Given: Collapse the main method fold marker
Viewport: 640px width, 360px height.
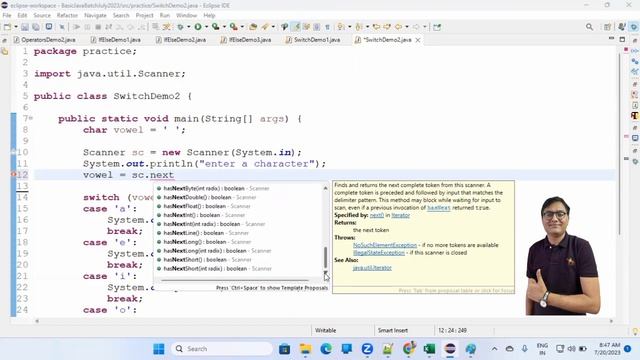Looking at the screenshot, I should (x=31, y=118).
